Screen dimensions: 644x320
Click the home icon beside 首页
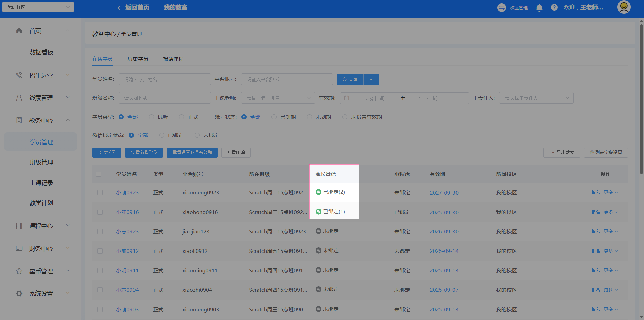coord(19,31)
